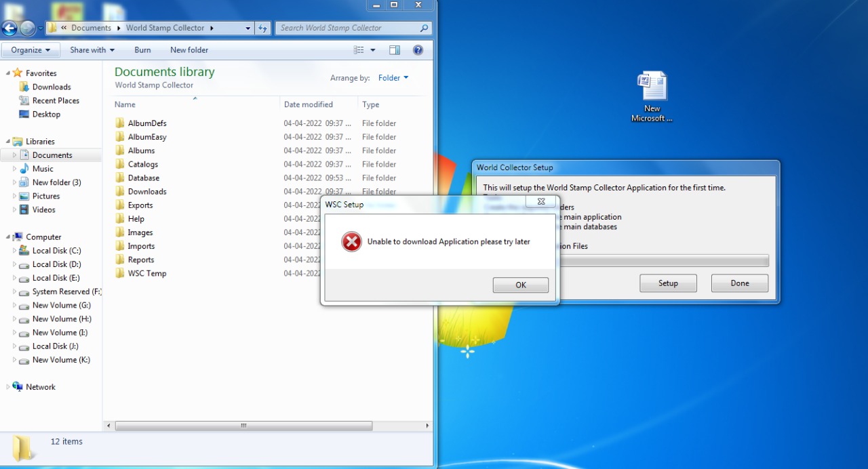Viewport: 868px width, 469px height.
Task: Click OK in WSC Setup error dialog
Action: (x=521, y=285)
